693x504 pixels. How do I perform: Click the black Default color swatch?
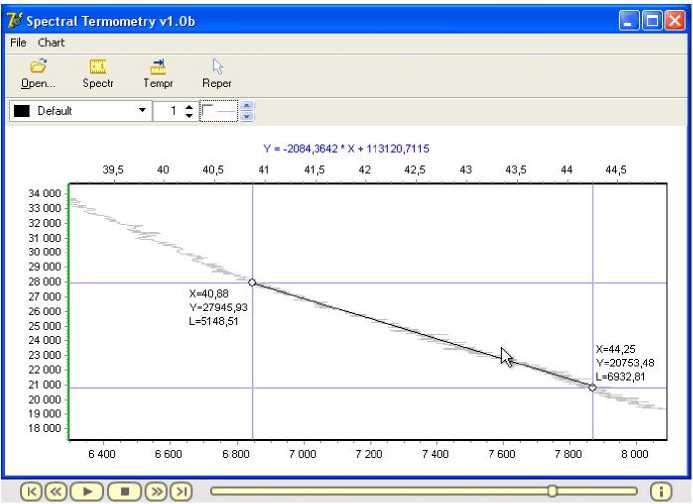[21, 111]
